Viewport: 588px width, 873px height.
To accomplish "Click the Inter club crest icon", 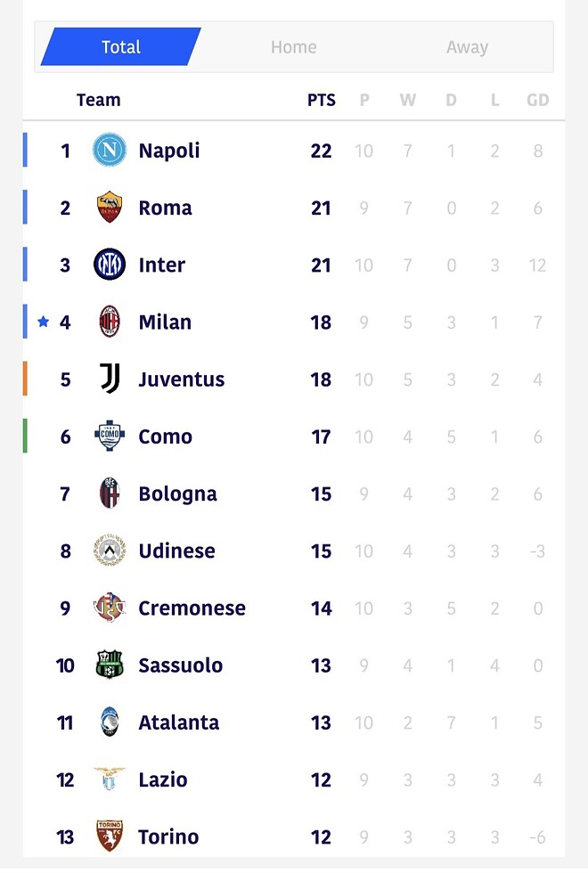I will pos(110,265).
